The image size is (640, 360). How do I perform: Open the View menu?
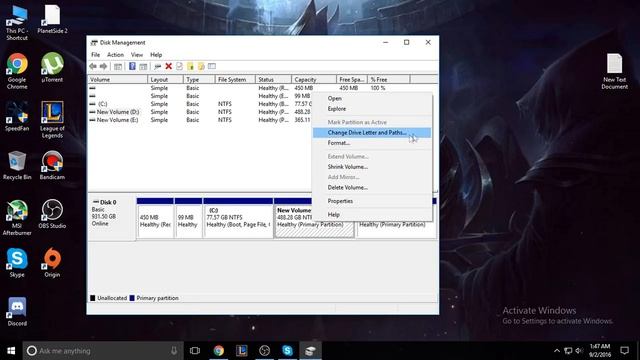point(137,55)
